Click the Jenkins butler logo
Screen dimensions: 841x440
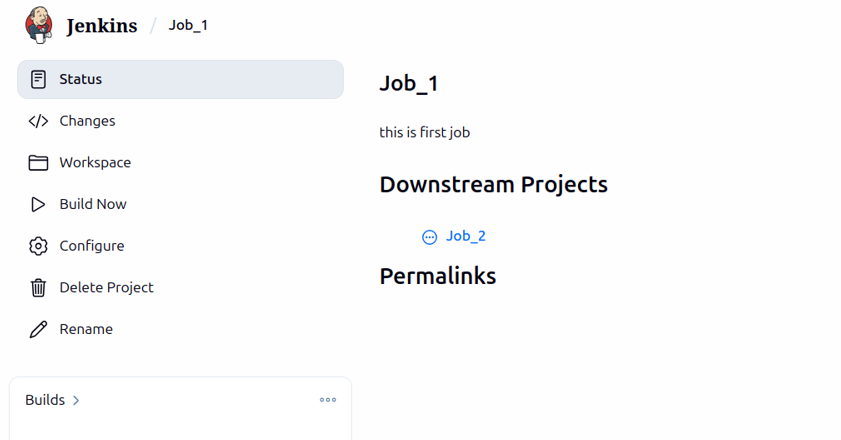point(39,25)
